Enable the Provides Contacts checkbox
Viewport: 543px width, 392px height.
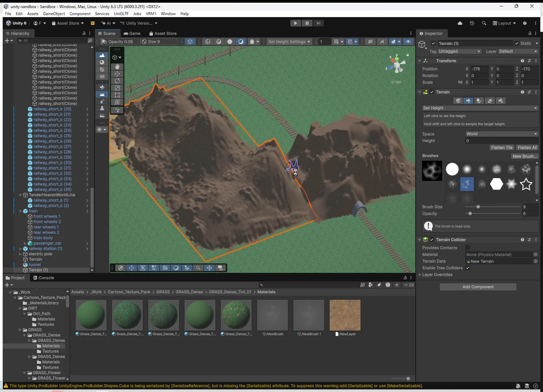pyautogui.click(x=467, y=248)
